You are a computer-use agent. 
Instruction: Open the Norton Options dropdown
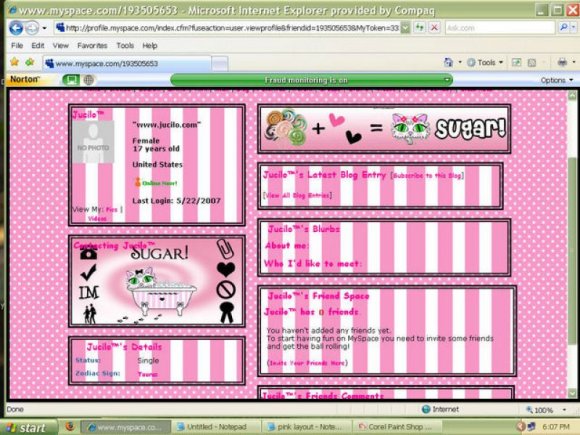[x=556, y=80]
